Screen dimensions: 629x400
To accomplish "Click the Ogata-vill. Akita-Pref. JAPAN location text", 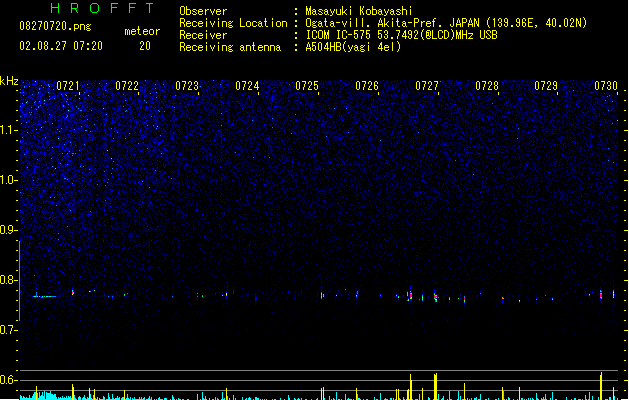I will click(x=446, y=23).
